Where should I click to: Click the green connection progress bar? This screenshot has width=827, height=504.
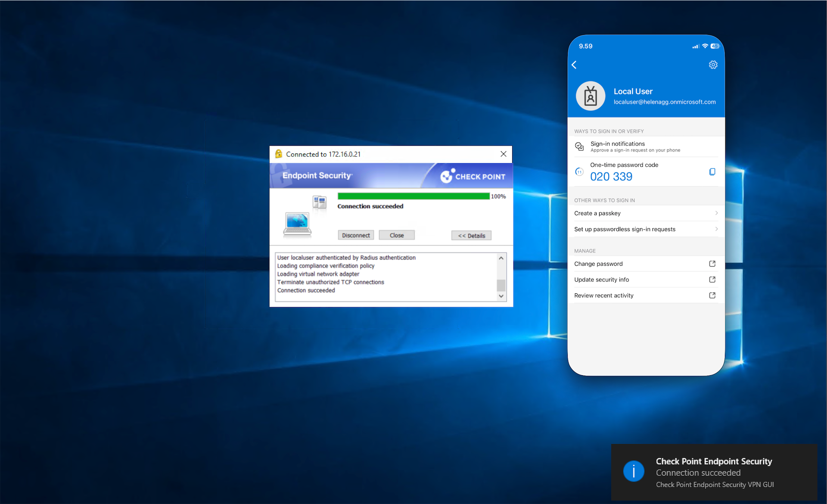point(413,196)
